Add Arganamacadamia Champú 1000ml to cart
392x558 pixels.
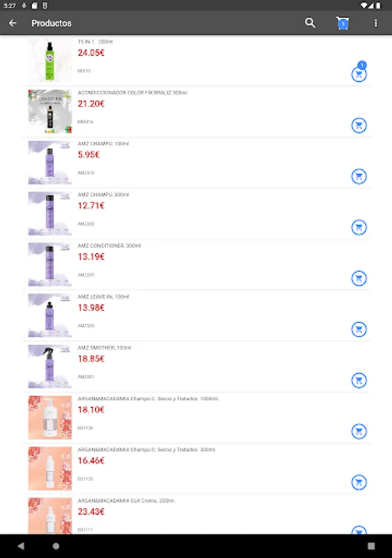coord(359,430)
